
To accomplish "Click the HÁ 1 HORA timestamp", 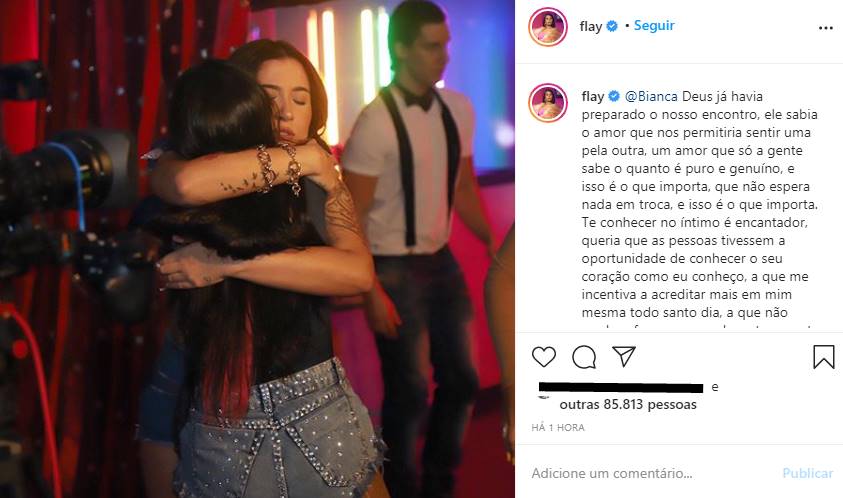I will pos(558,428).
